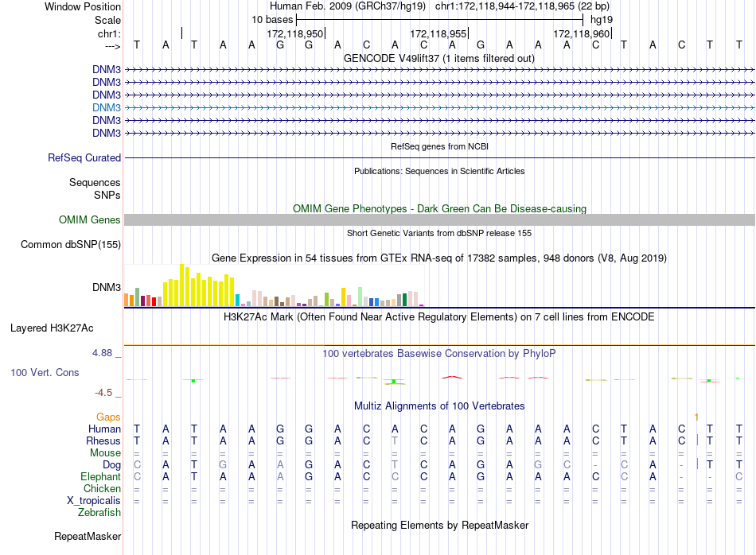Click the Common dbSNP(155) track label
The width and height of the screenshot is (756, 555).
coord(70,245)
